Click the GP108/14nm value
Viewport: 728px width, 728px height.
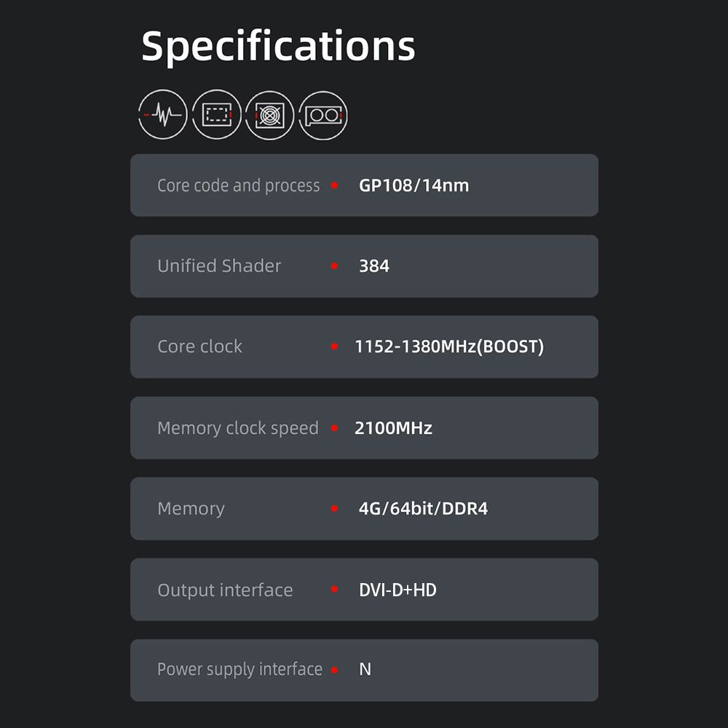[414, 186]
